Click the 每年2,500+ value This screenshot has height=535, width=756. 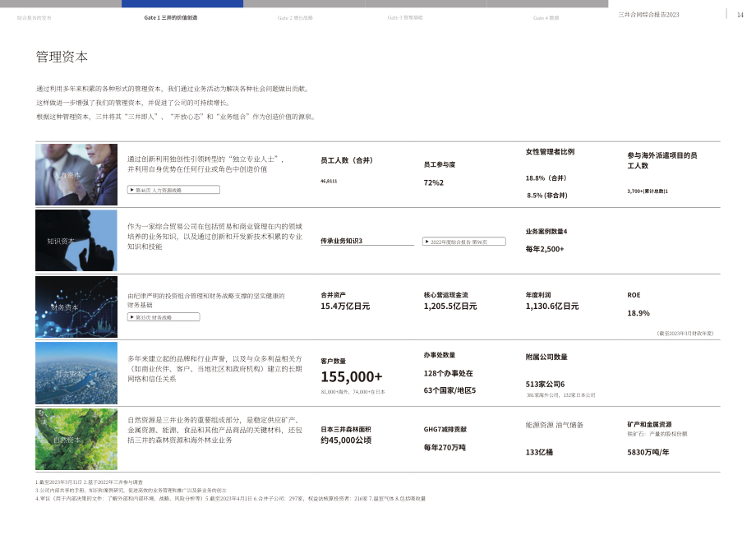coord(545,249)
